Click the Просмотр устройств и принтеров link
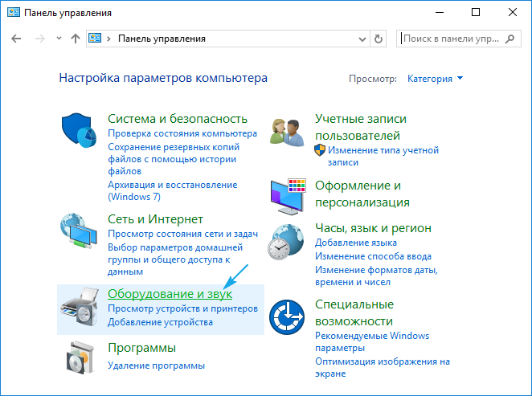This screenshot has width=532, height=396. tap(182, 308)
